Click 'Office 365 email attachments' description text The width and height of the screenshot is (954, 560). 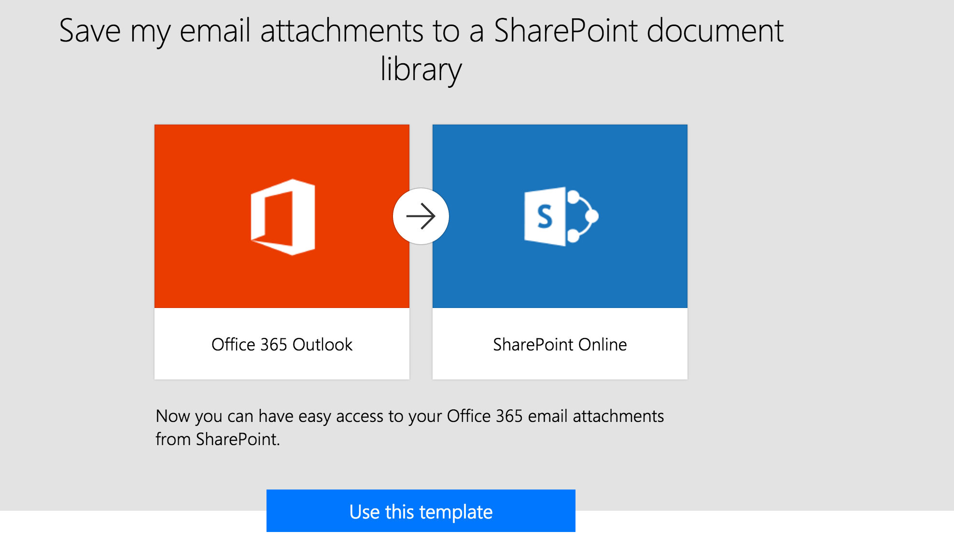pyautogui.click(x=556, y=416)
